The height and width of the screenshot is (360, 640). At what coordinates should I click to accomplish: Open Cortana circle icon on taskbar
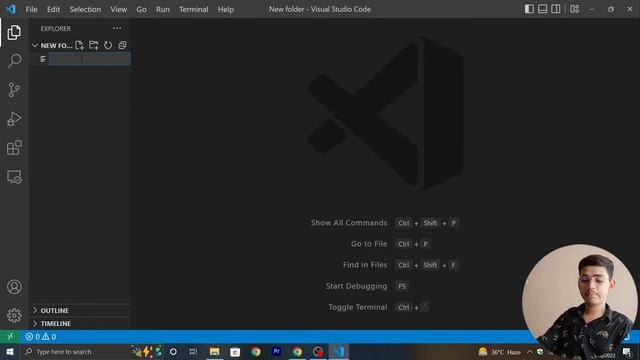pos(173,351)
